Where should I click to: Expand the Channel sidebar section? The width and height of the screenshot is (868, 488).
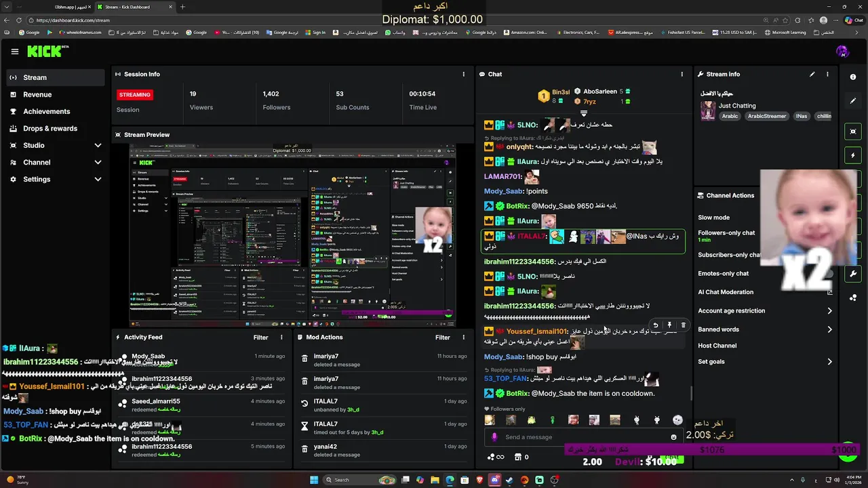(x=98, y=162)
